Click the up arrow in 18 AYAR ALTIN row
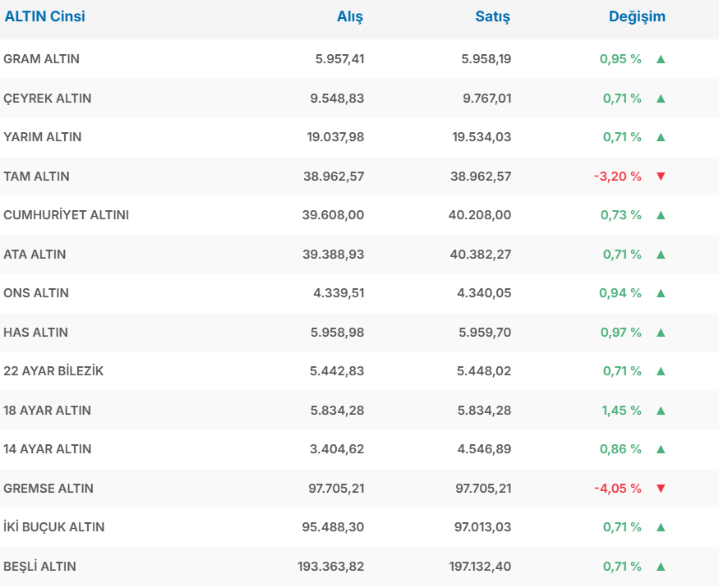 [x=661, y=411]
